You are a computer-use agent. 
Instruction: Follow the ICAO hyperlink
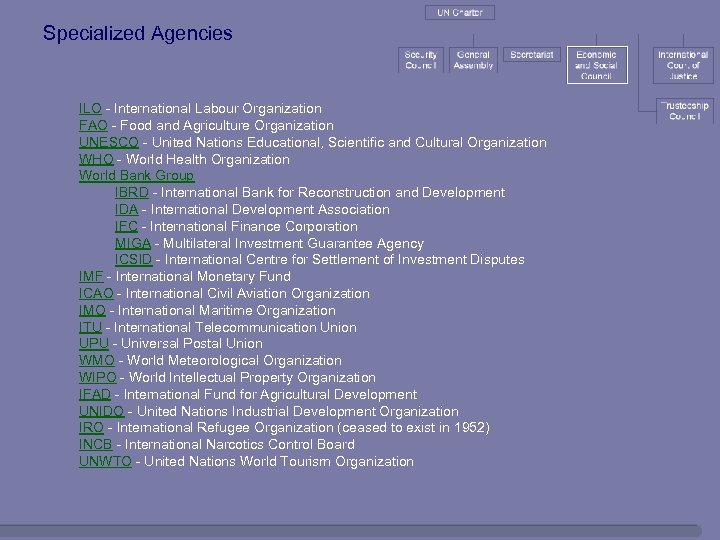96,293
